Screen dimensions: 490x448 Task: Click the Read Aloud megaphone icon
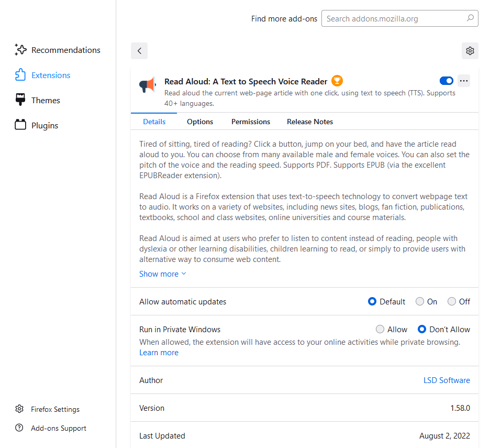(x=148, y=85)
